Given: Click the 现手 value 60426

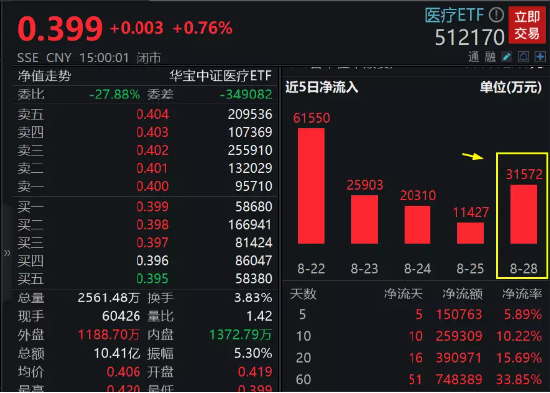Looking at the screenshot, I should click(x=121, y=317).
